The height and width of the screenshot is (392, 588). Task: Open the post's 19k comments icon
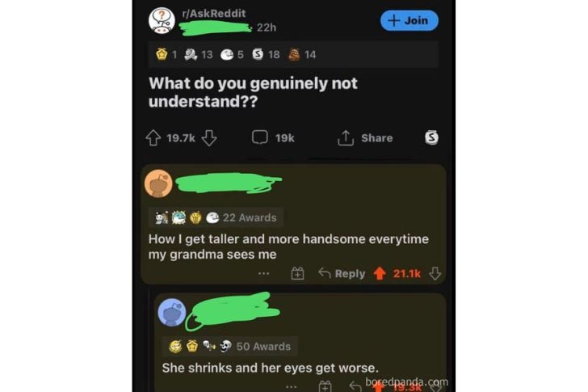click(259, 137)
